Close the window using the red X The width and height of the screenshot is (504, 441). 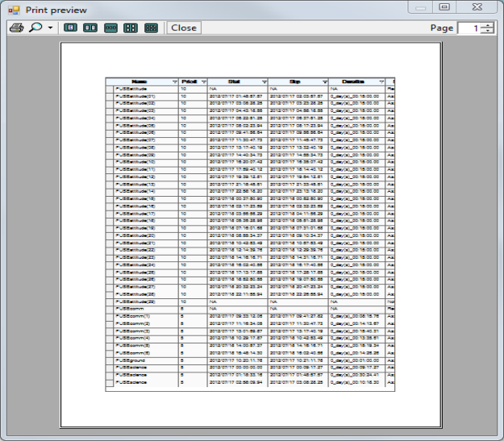[x=477, y=6]
